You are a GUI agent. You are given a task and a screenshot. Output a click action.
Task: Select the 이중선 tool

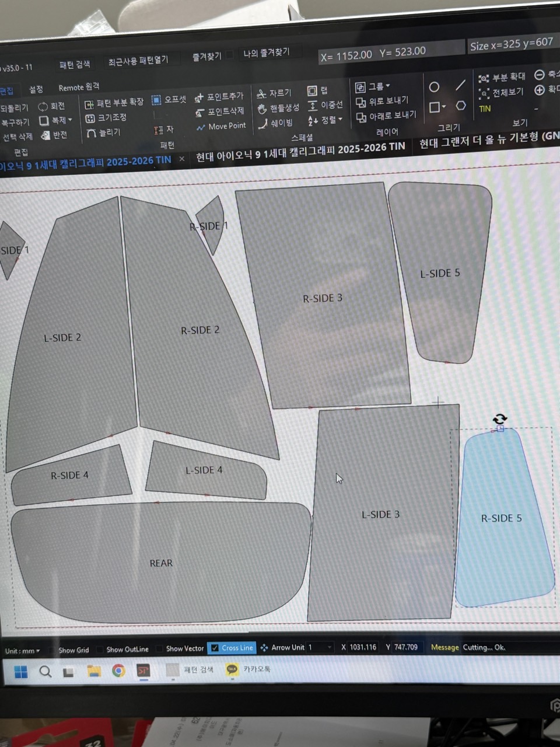coord(325,105)
